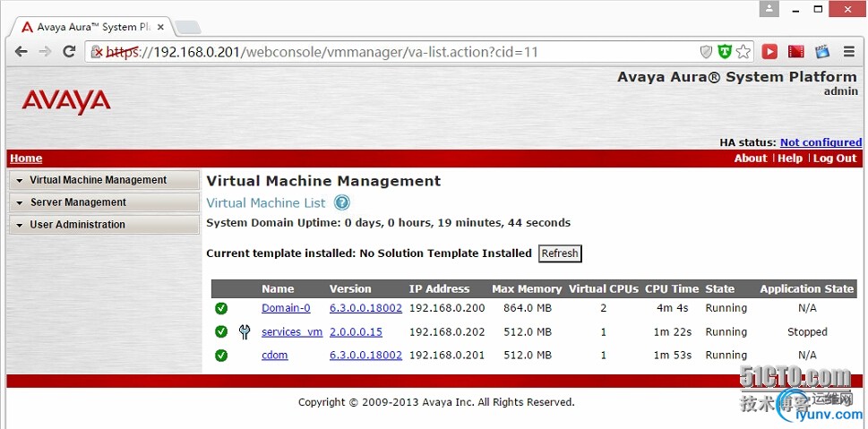Click Log Out
This screenshot has width=868, height=429.
[835, 159]
